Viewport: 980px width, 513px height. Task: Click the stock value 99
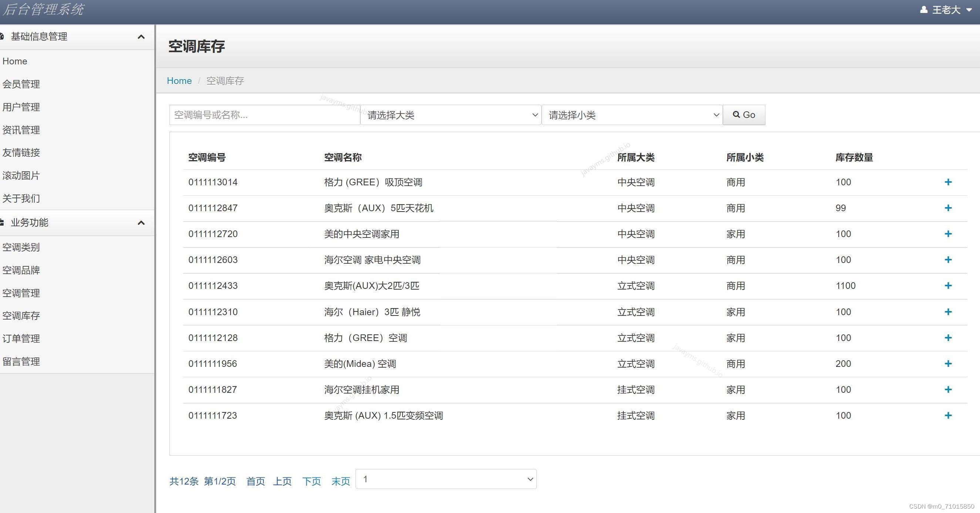(x=841, y=208)
